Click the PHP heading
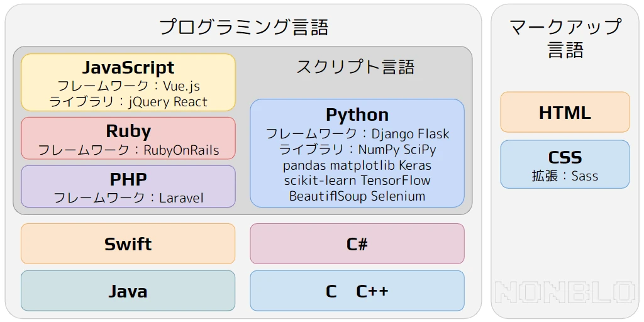644x322 pixels. pos(128,179)
